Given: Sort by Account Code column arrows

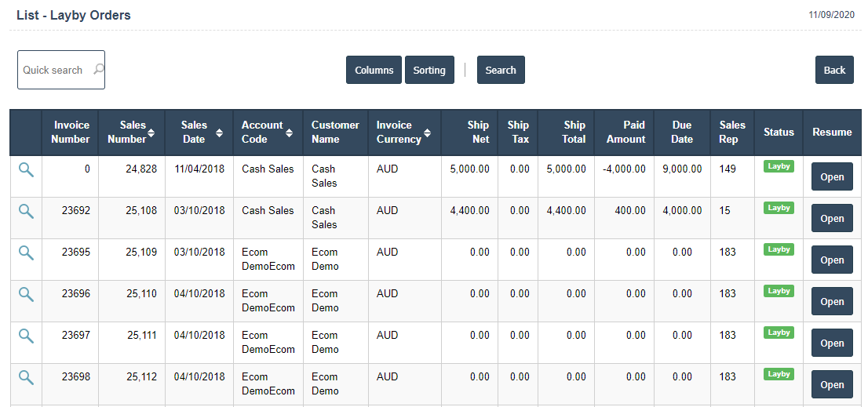Looking at the screenshot, I should click(x=289, y=133).
